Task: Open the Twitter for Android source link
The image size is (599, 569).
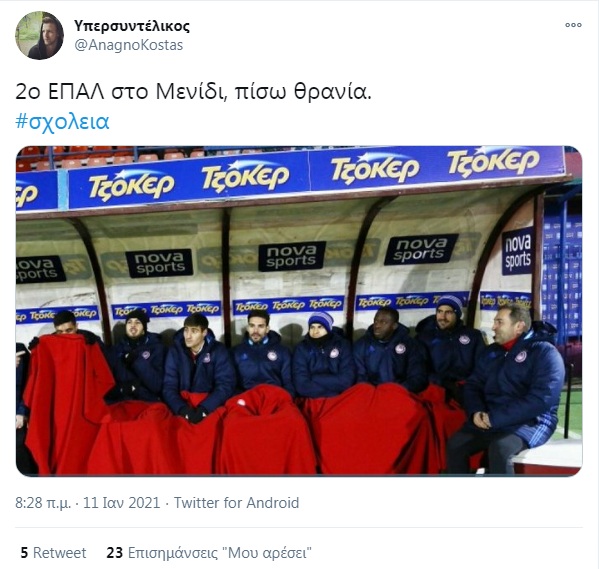Action: 236,503
